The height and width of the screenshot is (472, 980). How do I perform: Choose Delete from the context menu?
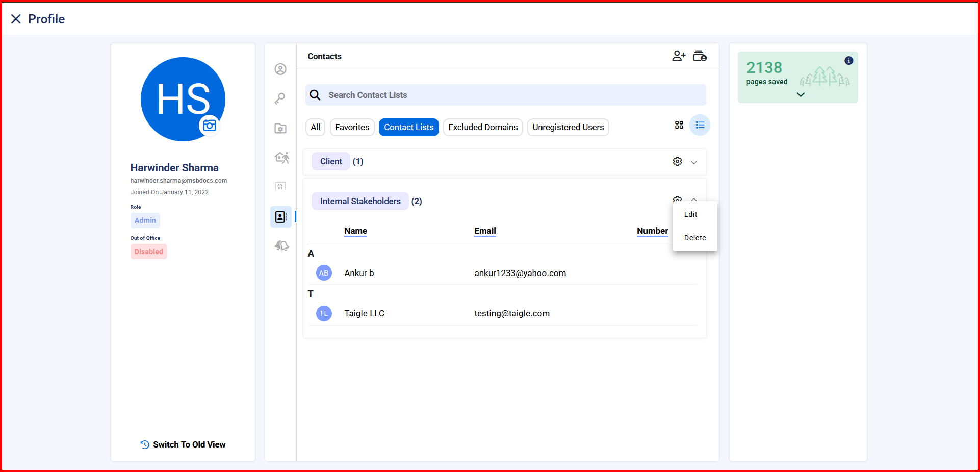click(694, 238)
